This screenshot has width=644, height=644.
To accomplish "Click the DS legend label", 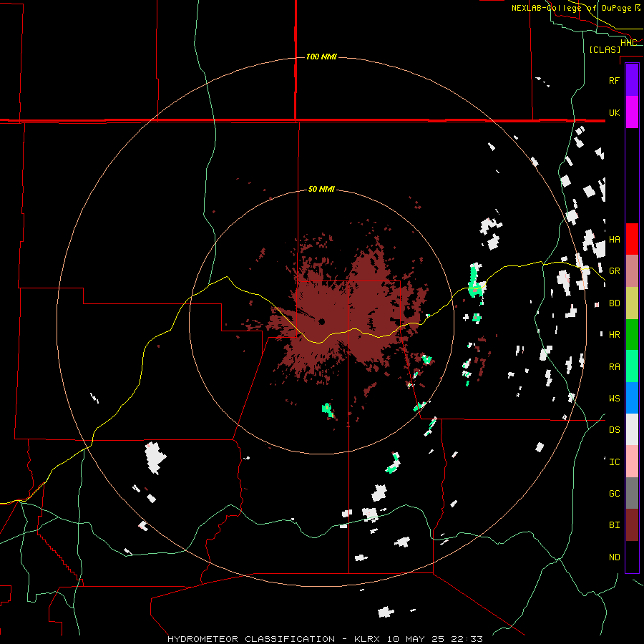I will (614, 430).
